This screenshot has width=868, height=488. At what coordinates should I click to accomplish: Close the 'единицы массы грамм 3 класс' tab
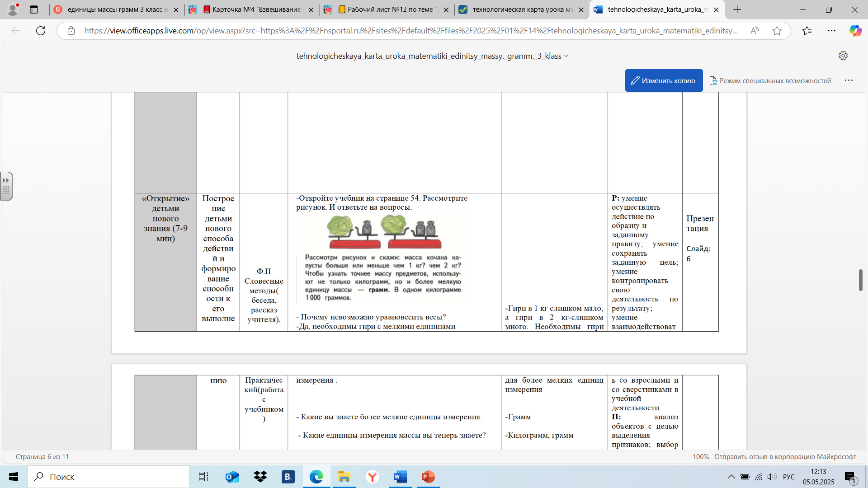coord(176,9)
